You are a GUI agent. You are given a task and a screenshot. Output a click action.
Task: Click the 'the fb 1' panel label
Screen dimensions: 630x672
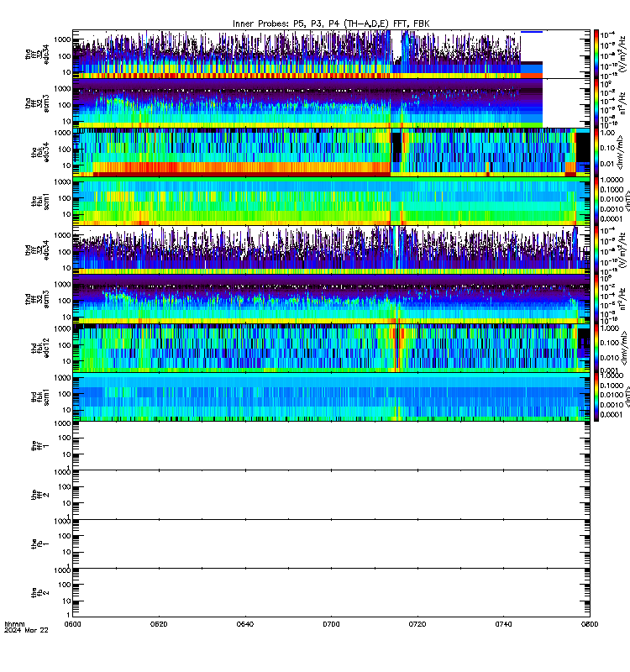click(40, 543)
